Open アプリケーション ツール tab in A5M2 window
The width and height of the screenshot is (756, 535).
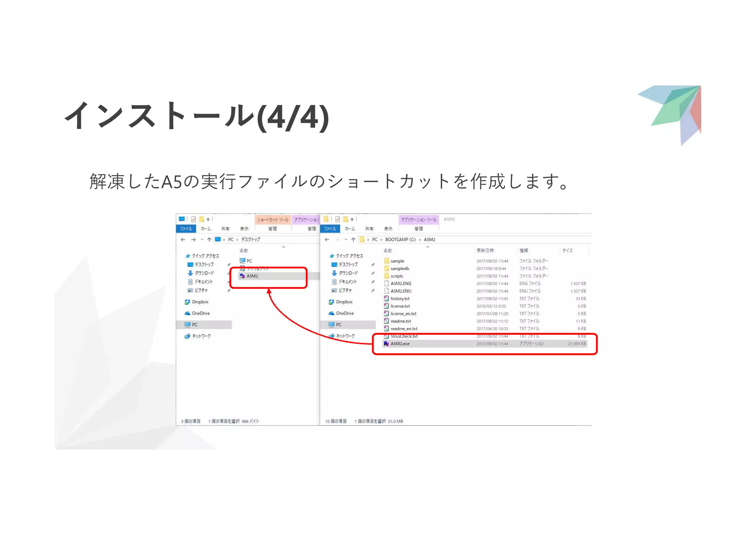tap(419, 219)
